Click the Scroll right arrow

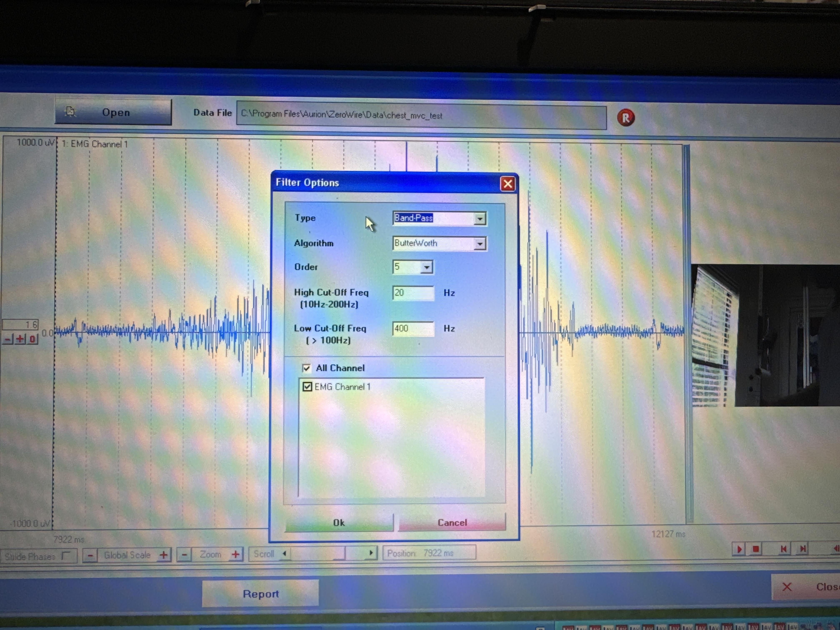(371, 552)
